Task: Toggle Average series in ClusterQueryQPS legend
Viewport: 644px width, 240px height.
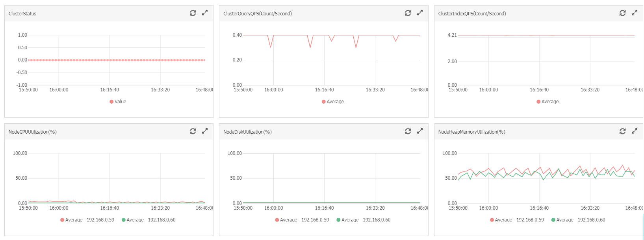Action: 333,102
